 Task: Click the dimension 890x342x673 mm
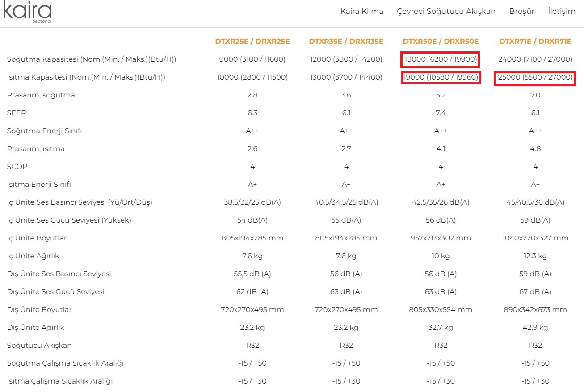(x=535, y=310)
